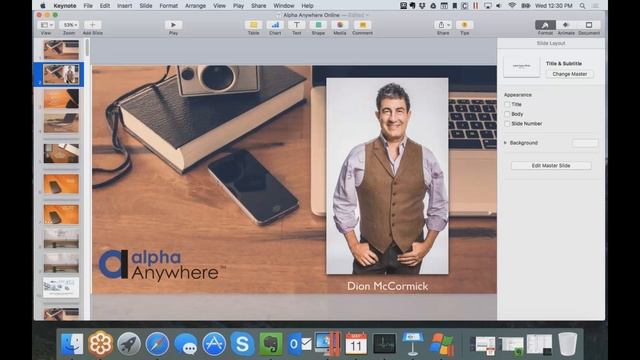This screenshot has width=640, height=360.
Task: Open the View options toolbar button
Action: click(x=46, y=25)
